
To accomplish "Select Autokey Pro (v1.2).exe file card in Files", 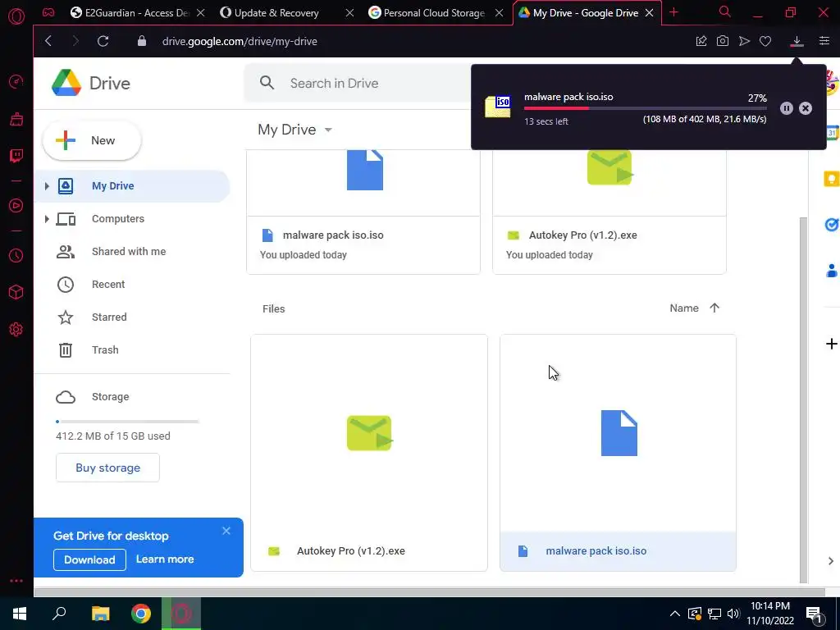I will tap(369, 453).
